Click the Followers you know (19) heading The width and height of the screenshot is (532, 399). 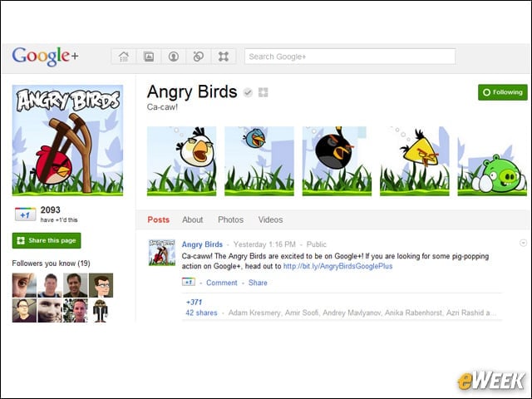tap(51, 264)
